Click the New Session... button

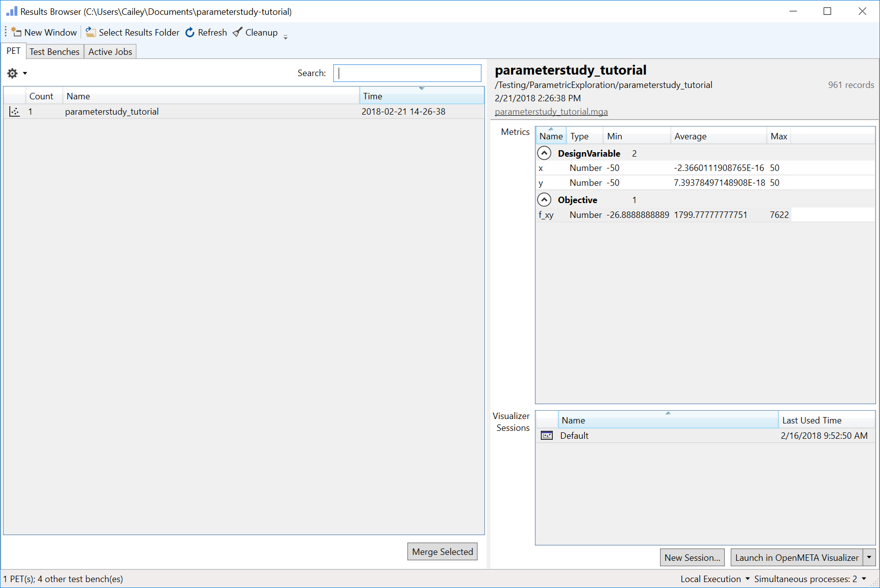pos(692,557)
